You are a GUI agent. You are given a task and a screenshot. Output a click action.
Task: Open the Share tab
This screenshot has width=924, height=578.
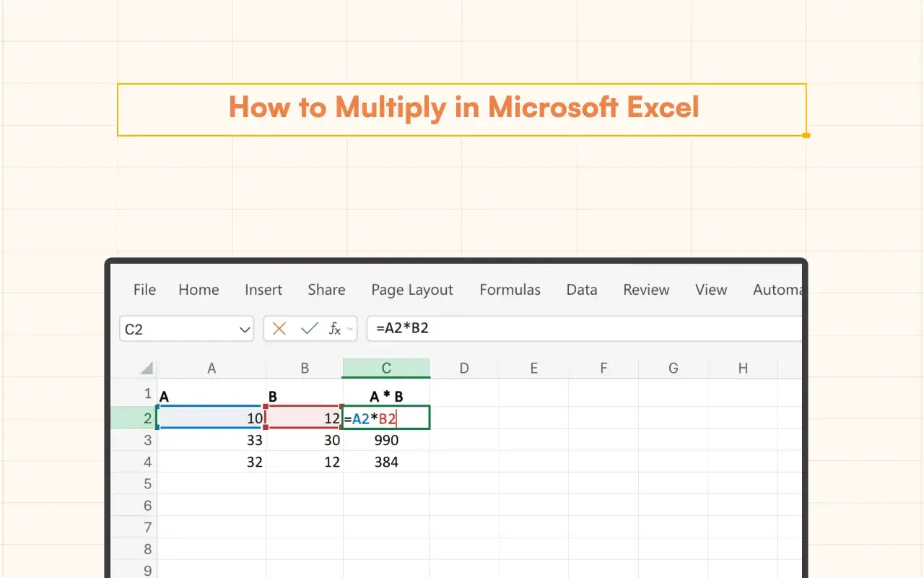tap(326, 290)
